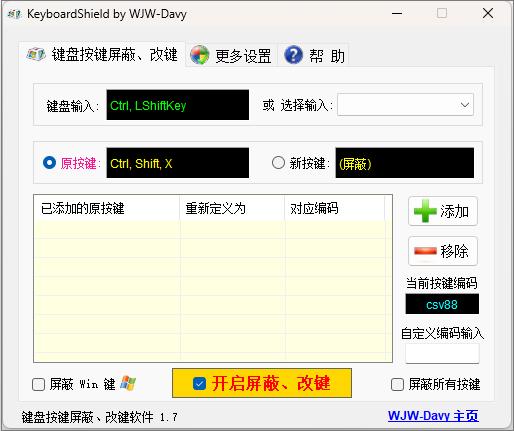Click the red minus icon on 移除 button
This screenshot has width=514, height=431.
pos(425,251)
